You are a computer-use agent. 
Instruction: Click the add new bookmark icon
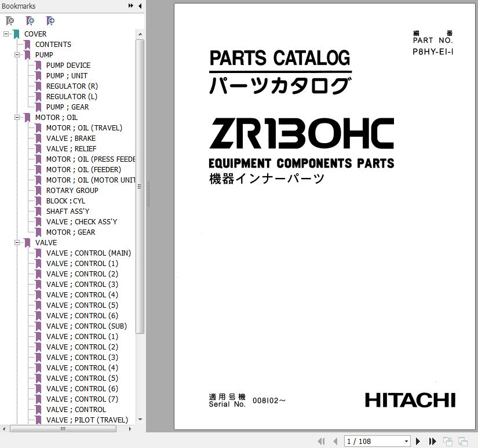point(30,21)
